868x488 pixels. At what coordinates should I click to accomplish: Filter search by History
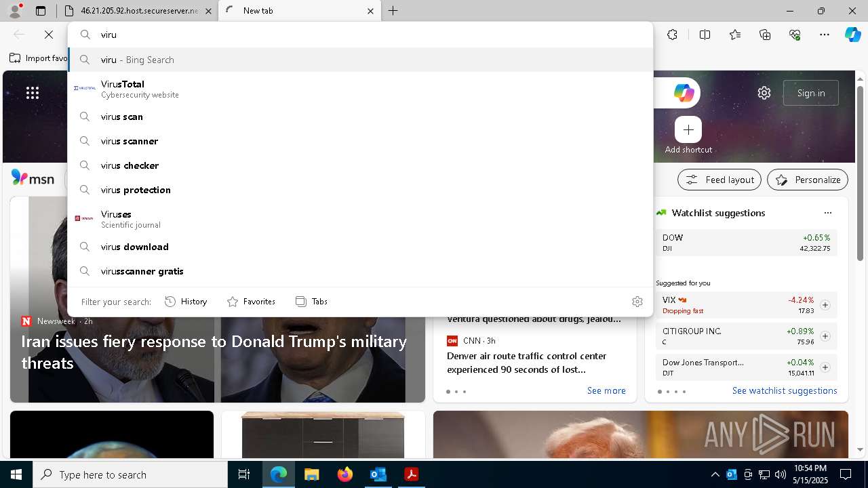pos(186,302)
